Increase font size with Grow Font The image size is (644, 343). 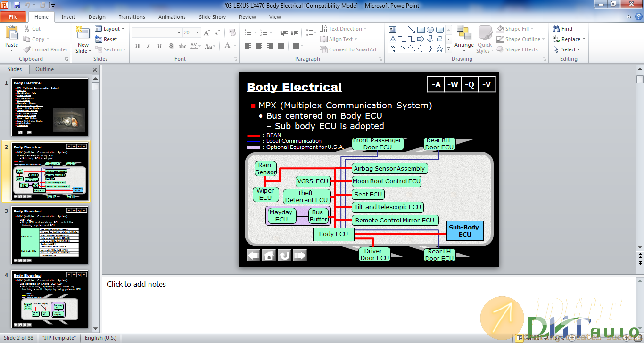click(207, 33)
